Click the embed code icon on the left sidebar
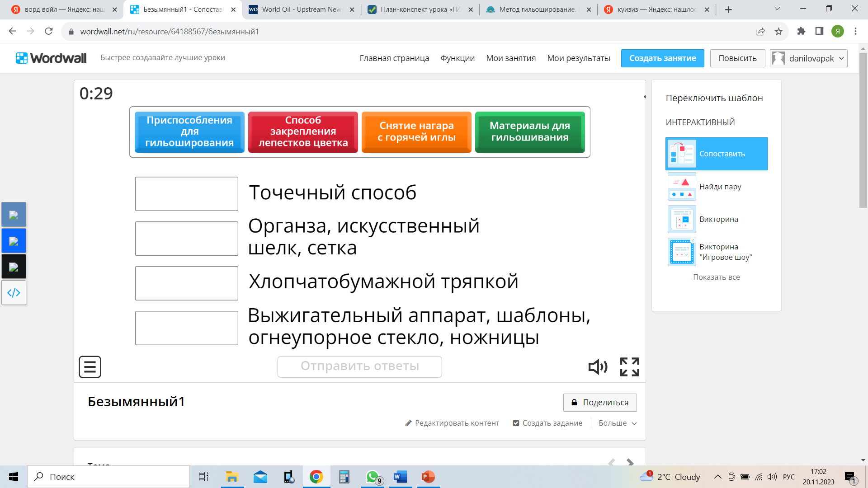This screenshot has height=488, width=868. point(14,293)
